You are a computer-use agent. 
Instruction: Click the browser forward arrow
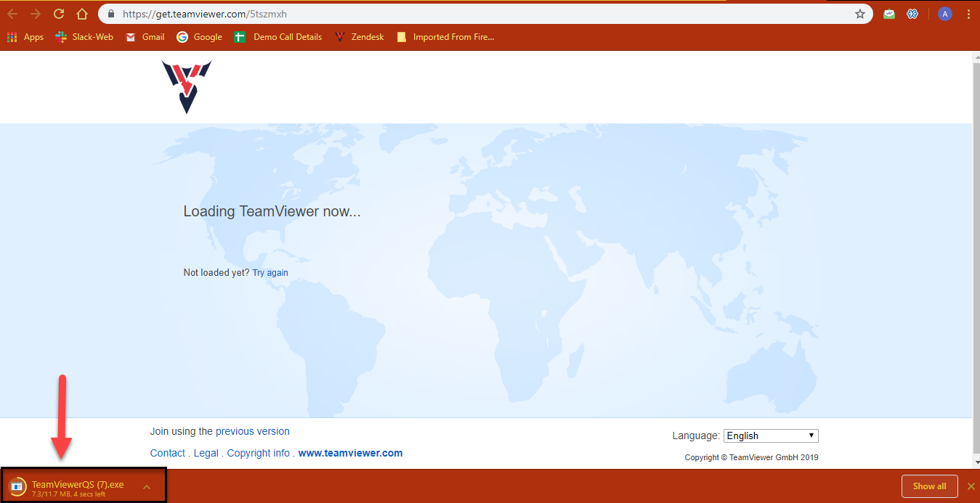pos(36,14)
